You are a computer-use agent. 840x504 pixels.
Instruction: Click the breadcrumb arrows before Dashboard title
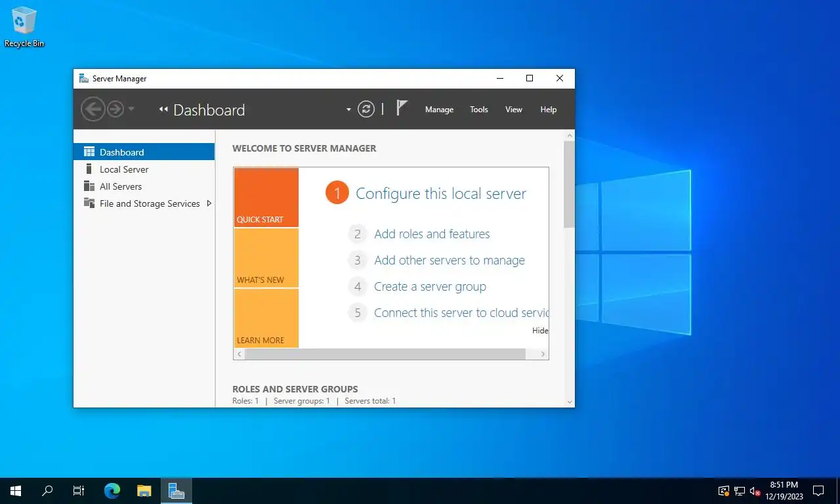coord(163,110)
